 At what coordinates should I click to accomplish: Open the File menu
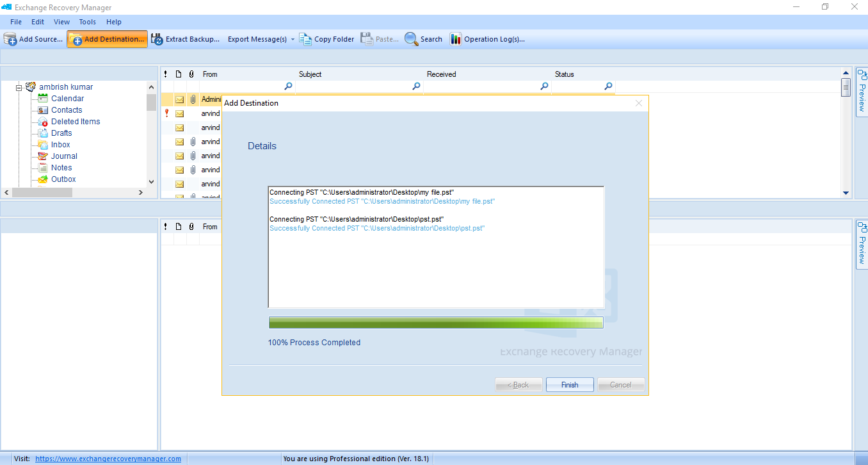(16, 22)
